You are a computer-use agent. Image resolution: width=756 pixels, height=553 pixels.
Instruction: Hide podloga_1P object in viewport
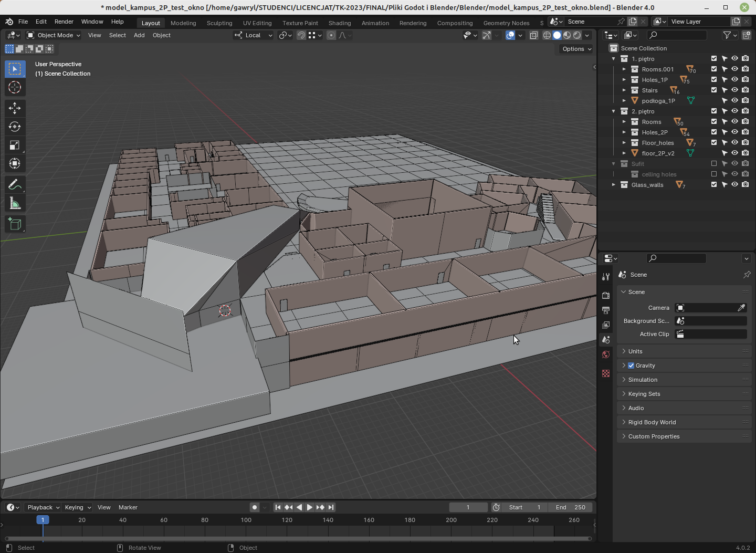(735, 100)
